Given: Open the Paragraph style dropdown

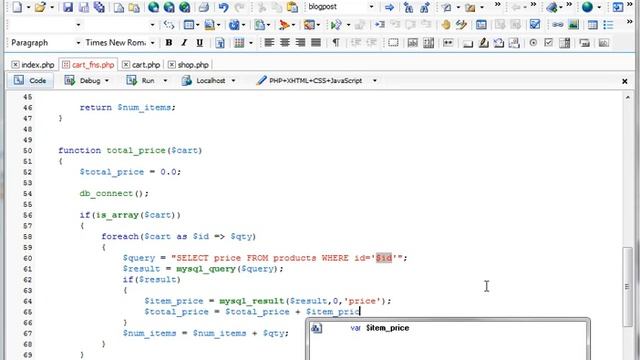Looking at the screenshot, I should (x=78, y=43).
